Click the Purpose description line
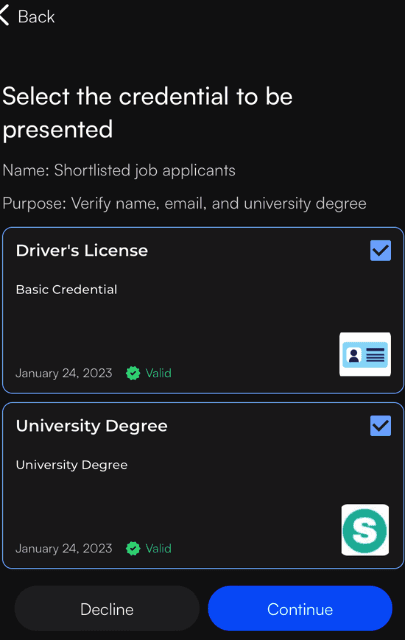Image resolution: width=405 pixels, height=640 pixels. 185,203
